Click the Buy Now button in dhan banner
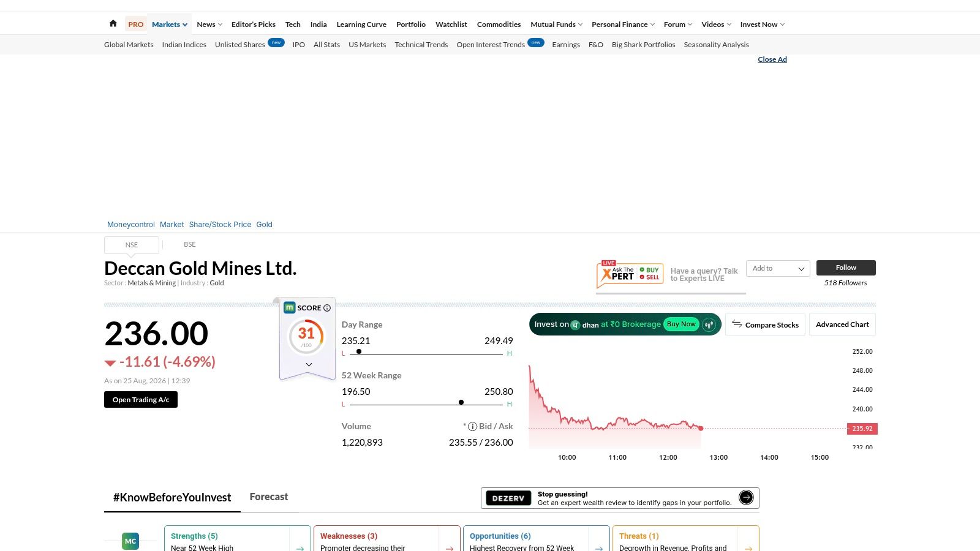This screenshot has width=980, height=551. tap(681, 324)
